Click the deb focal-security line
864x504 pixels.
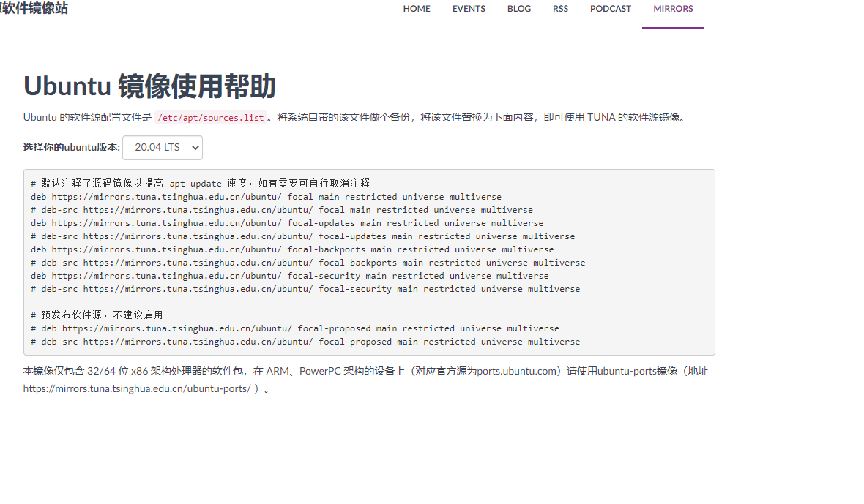[290, 276]
